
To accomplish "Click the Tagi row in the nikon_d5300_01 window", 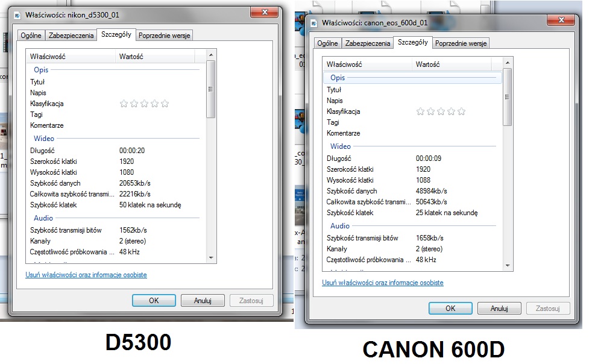I will tap(116, 115).
